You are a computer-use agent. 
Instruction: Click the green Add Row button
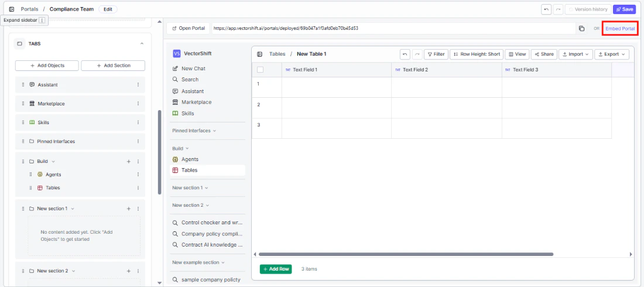tap(276, 269)
